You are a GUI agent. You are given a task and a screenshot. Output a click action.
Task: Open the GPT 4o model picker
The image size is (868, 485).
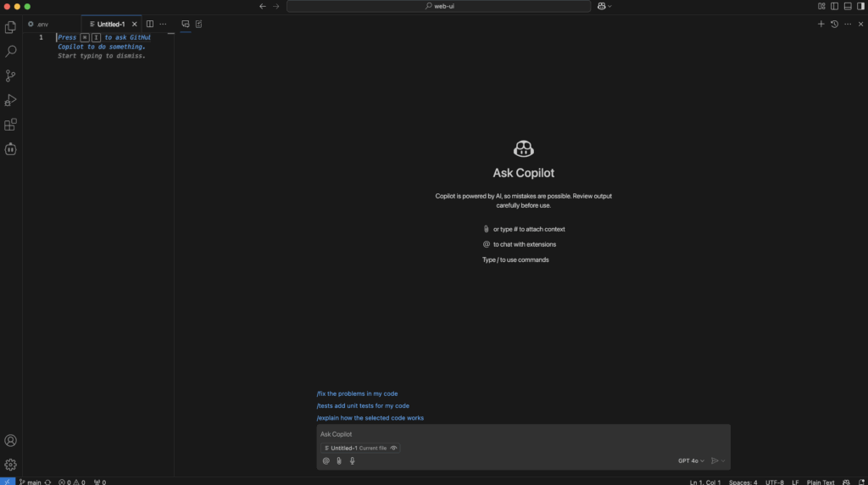(691, 460)
